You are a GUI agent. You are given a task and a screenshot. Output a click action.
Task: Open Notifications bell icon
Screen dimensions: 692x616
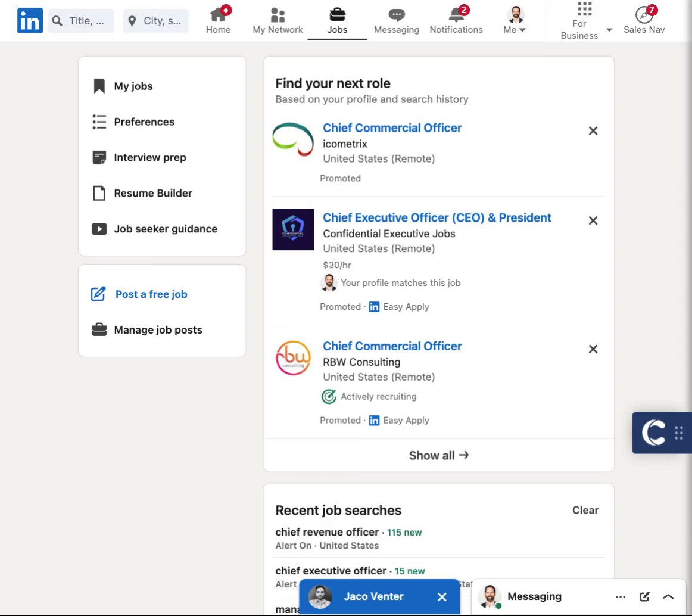[456, 20]
